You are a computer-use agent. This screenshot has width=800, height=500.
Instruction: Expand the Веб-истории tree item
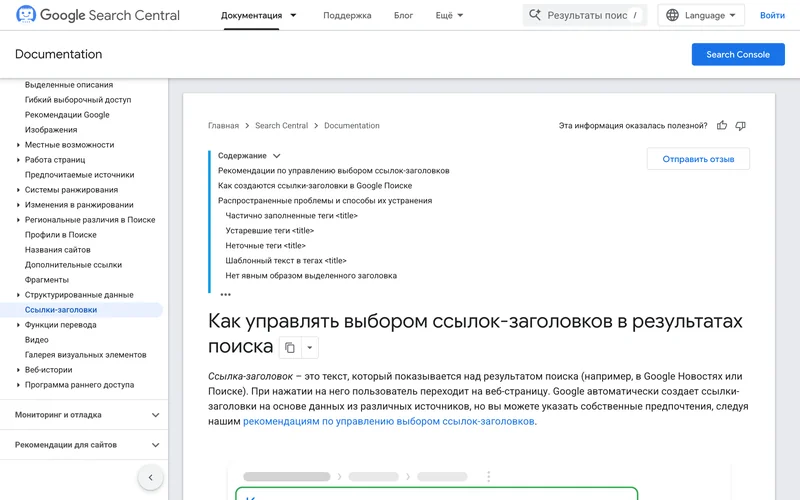point(18,370)
